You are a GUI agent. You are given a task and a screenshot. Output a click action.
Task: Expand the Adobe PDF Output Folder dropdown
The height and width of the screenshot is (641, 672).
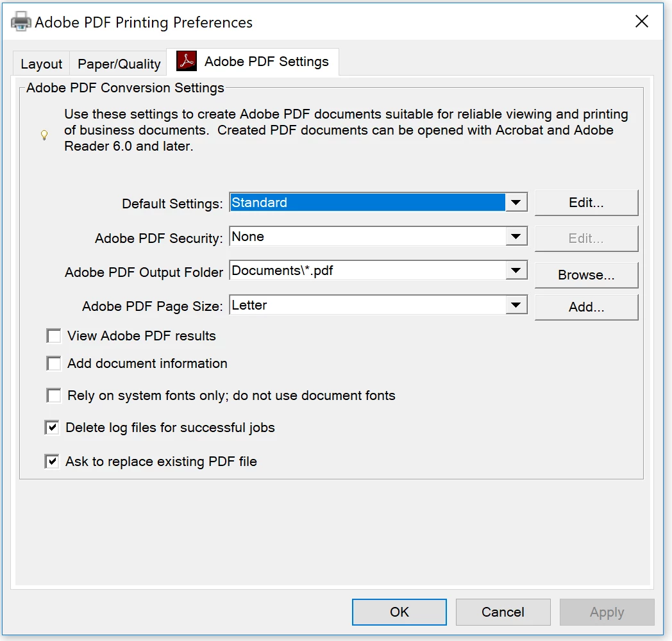point(516,271)
